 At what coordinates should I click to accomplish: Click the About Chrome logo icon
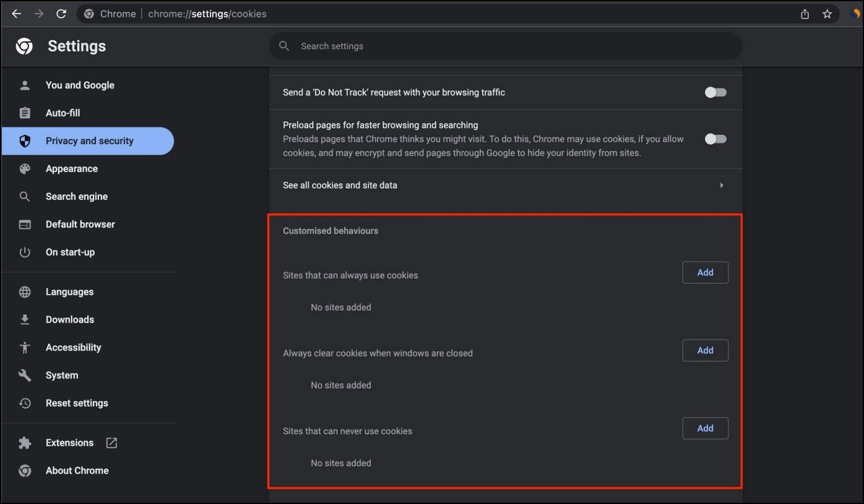(25, 471)
